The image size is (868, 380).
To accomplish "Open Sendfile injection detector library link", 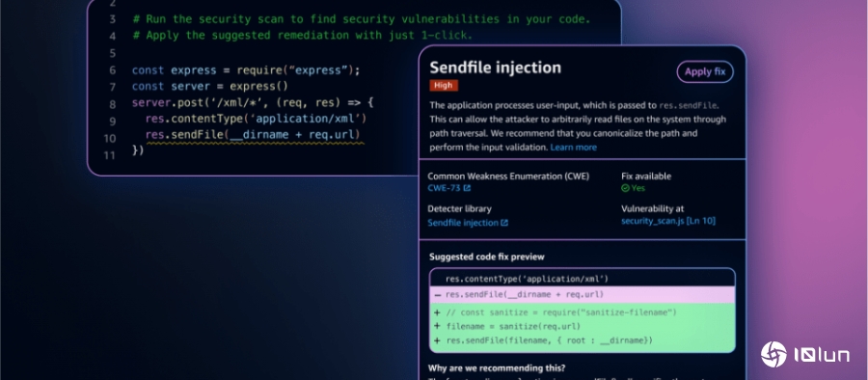I will (463, 223).
